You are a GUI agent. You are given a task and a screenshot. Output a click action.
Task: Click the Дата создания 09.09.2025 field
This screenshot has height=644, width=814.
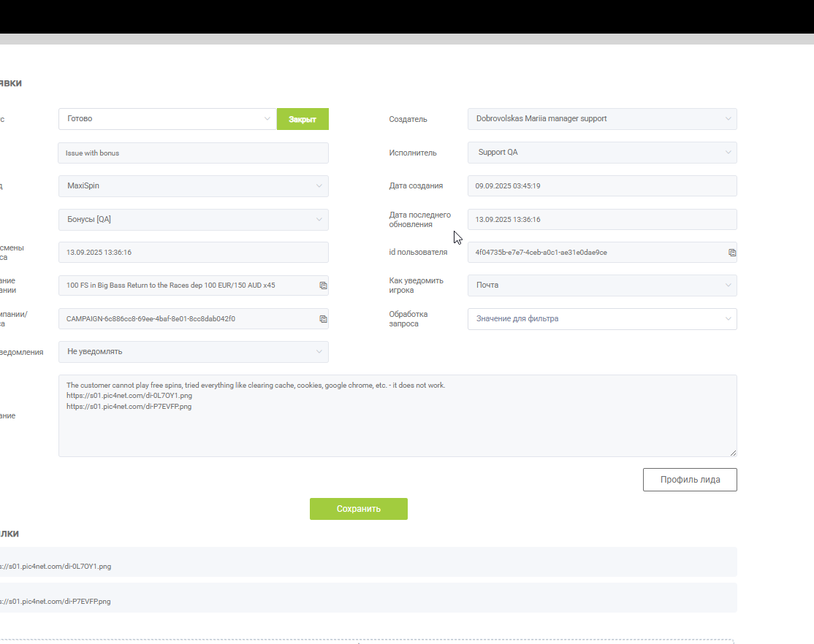pos(602,185)
